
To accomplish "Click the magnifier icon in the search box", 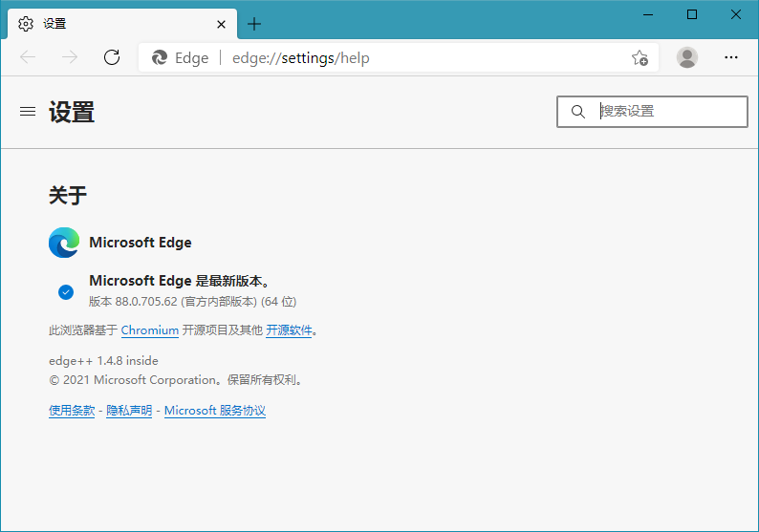I will tap(578, 112).
